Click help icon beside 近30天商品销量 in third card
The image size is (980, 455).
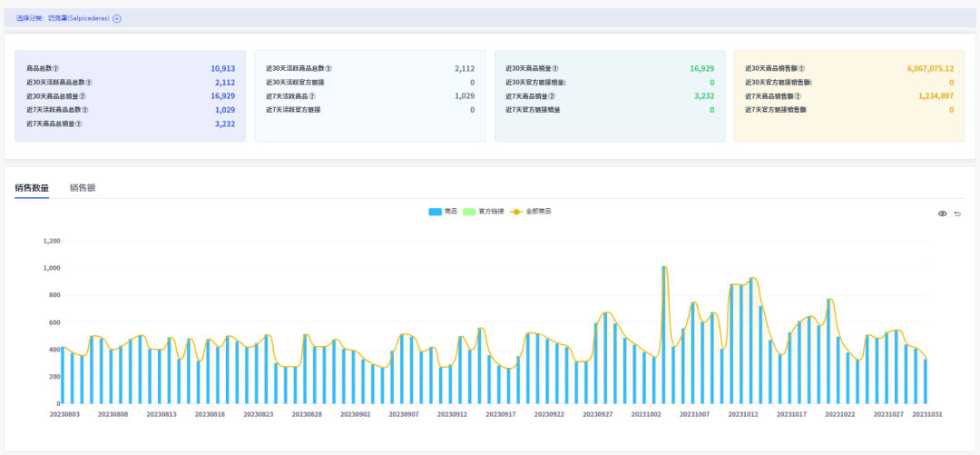pos(555,68)
